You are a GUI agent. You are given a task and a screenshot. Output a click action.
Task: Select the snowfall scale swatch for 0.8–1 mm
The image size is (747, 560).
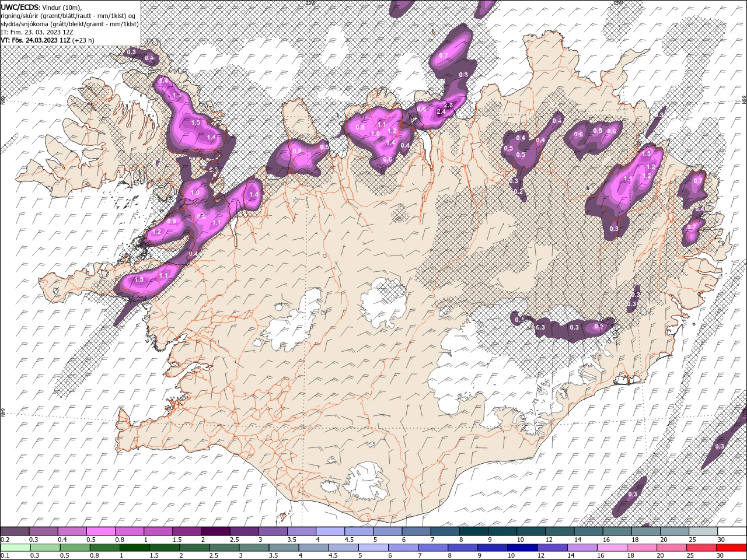[x=130, y=531]
